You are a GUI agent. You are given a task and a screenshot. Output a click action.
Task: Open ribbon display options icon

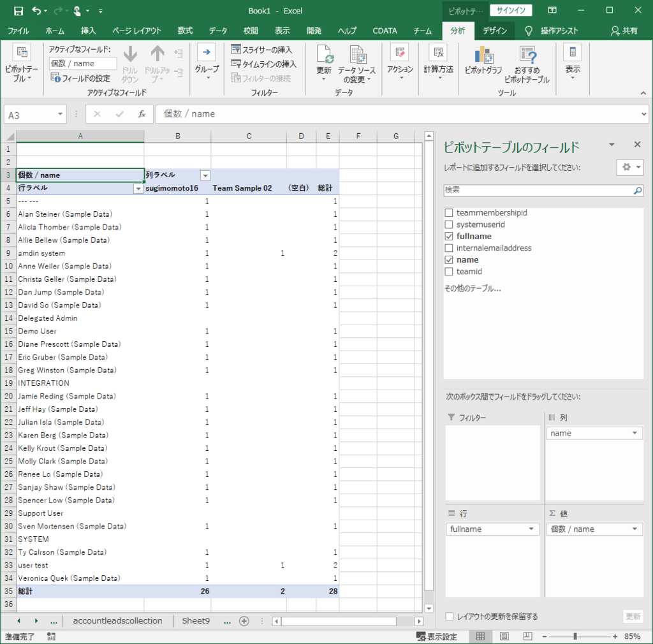tap(552, 10)
